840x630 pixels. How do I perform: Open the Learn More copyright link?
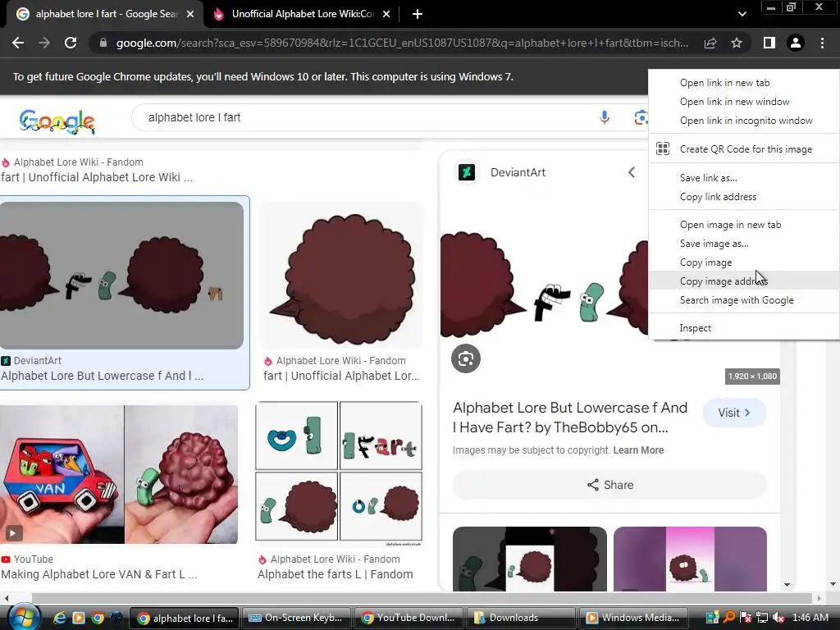tap(638, 450)
